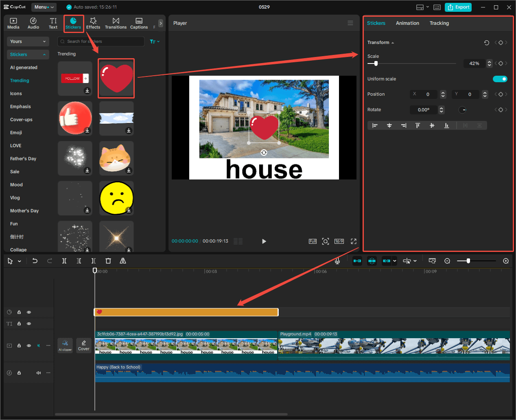Screen dimensions: 516x420
Task: Mute the video track
Action: [38, 346]
